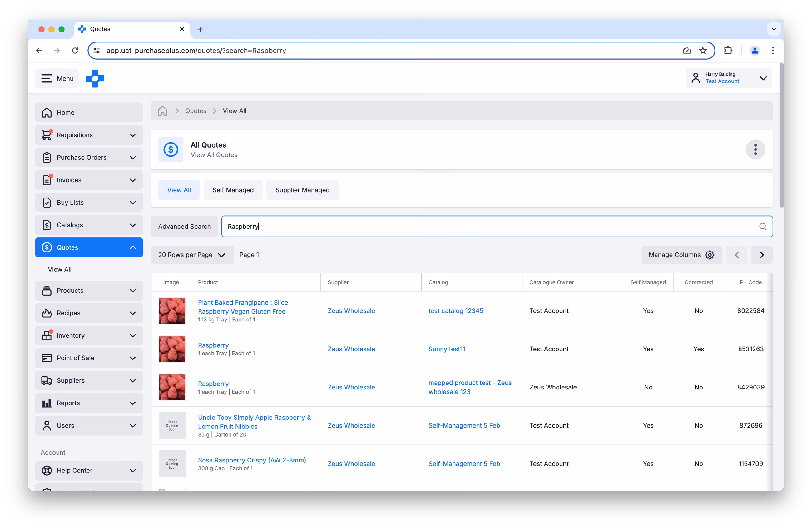Screen dimensions: 812x528
Task: Expand the Recipes sidebar section
Action: [x=89, y=313]
